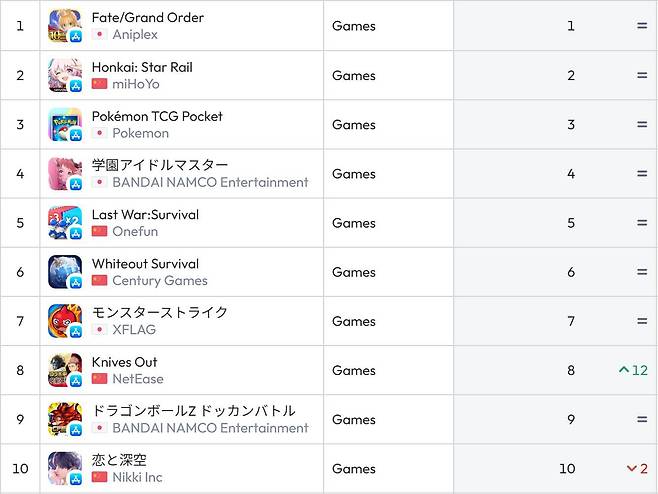
Task: Click the Nikki Inc publisher name
Action: (137, 477)
